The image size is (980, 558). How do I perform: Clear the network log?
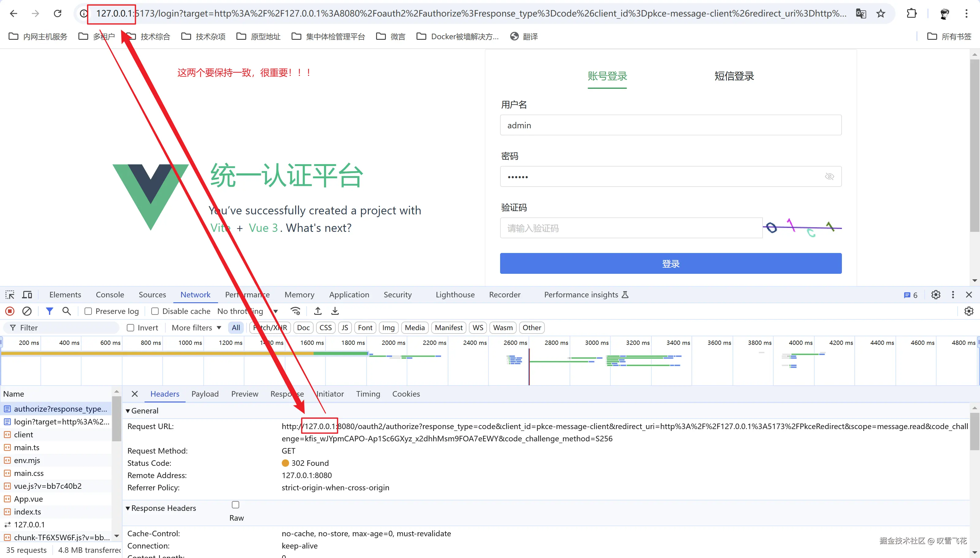pos(27,311)
